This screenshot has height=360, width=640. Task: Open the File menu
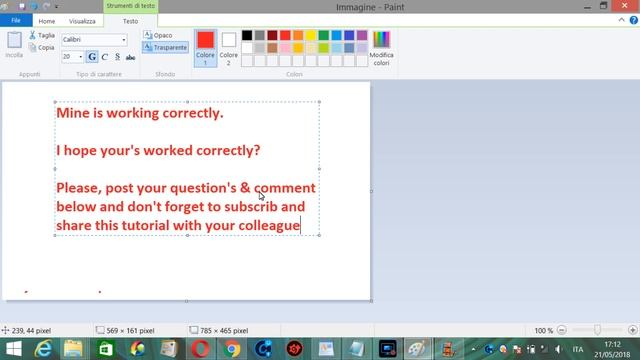pos(16,20)
